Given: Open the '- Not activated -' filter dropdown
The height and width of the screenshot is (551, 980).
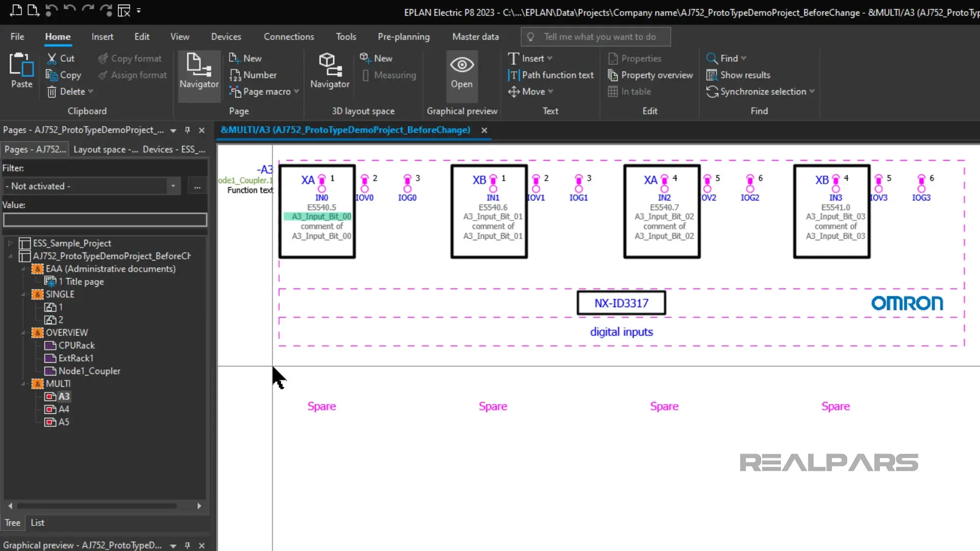Looking at the screenshot, I should coord(173,186).
